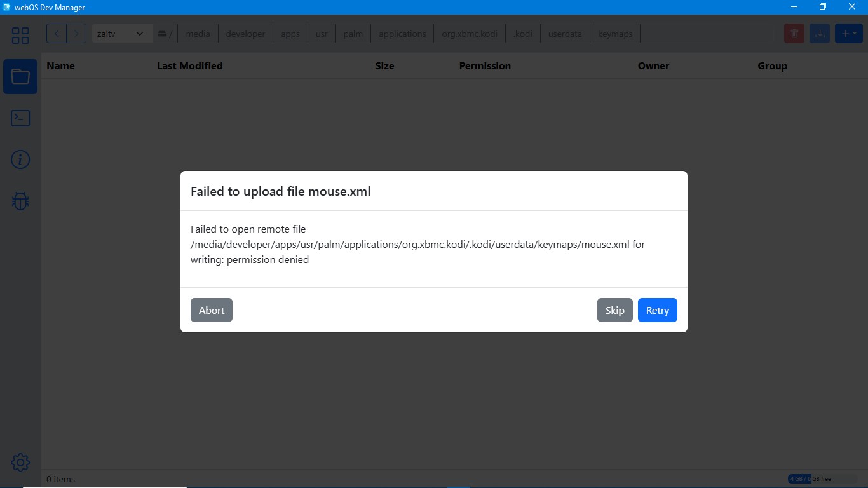868x488 pixels.
Task: Abort the failed file upload
Action: coord(212,310)
